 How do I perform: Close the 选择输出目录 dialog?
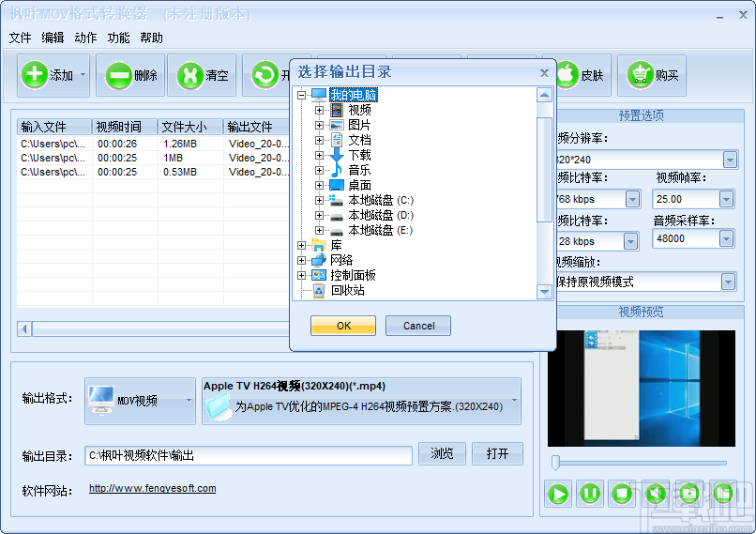point(544,73)
